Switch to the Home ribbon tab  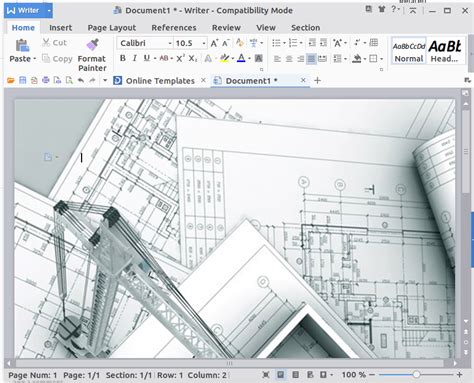click(23, 28)
